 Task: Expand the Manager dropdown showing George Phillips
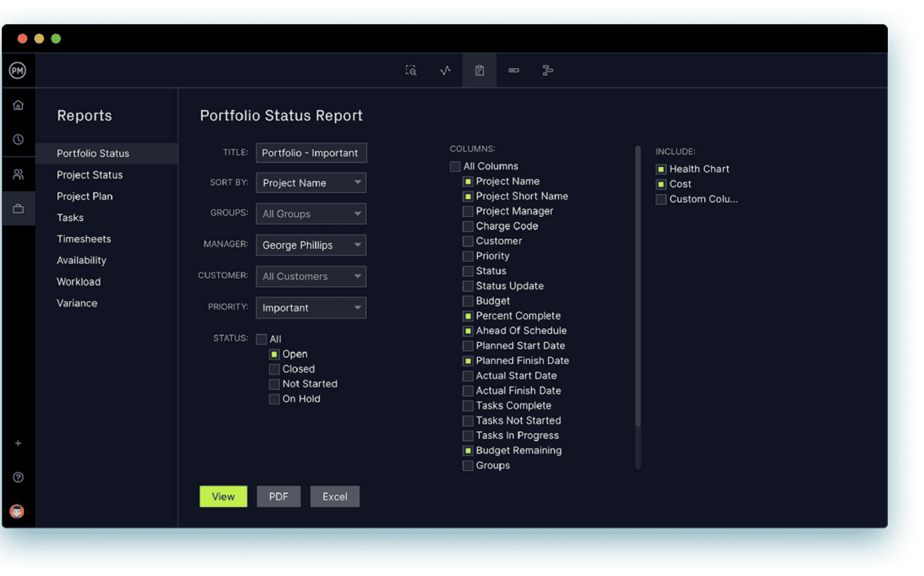coord(311,245)
